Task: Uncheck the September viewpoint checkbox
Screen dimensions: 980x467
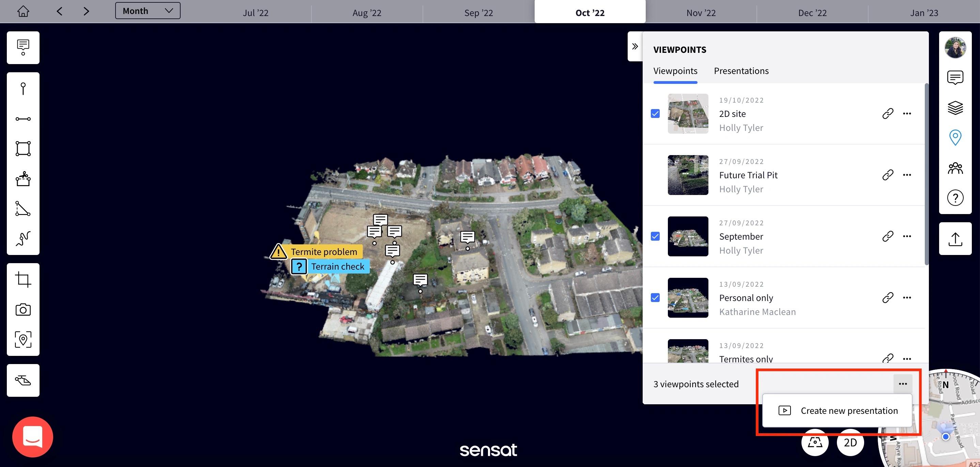Action: 655,236
